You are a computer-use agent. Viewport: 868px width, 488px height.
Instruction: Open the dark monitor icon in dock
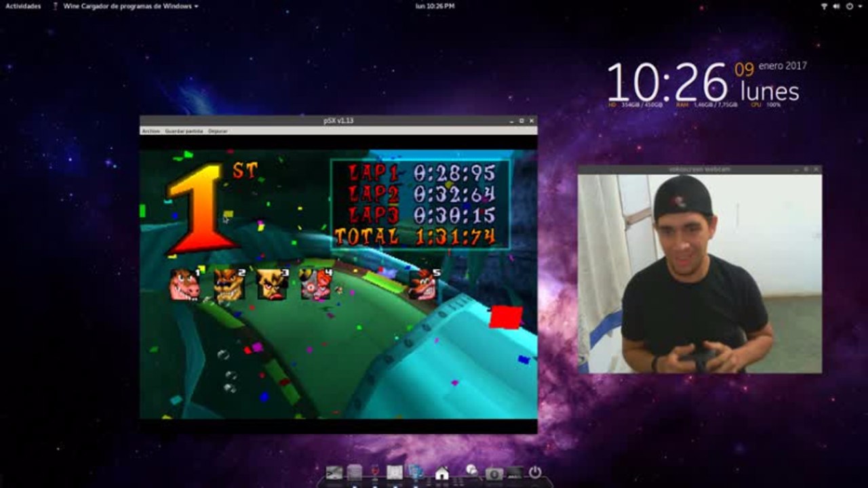tap(515, 472)
